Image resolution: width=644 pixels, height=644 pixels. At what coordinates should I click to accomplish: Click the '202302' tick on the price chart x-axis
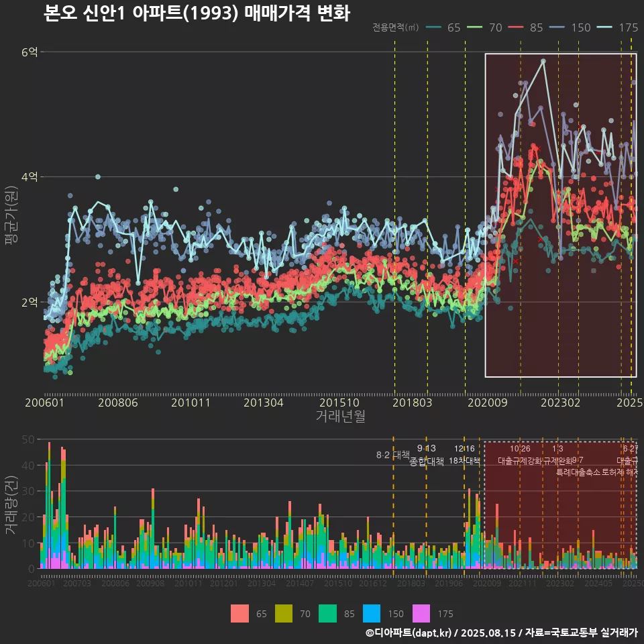(561, 402)
